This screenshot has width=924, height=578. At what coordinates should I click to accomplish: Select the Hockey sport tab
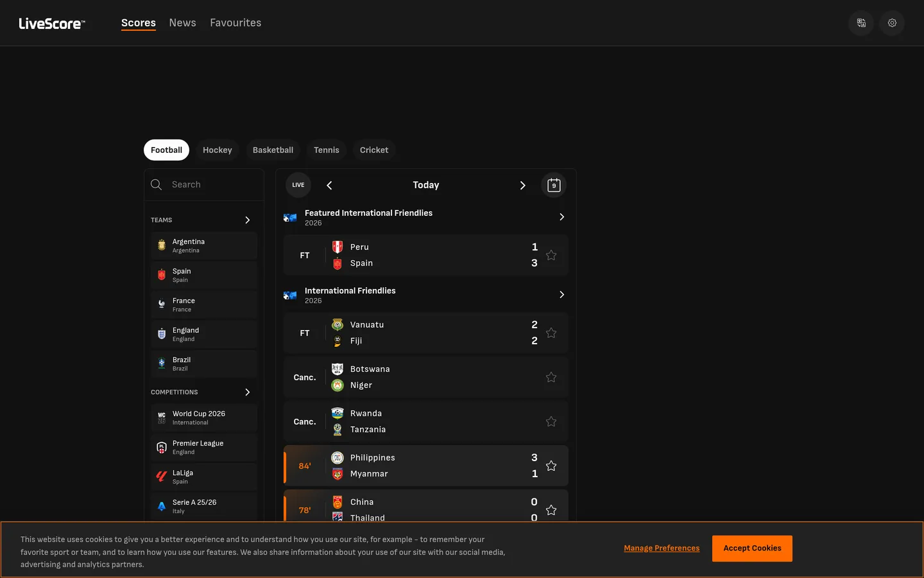218,150
